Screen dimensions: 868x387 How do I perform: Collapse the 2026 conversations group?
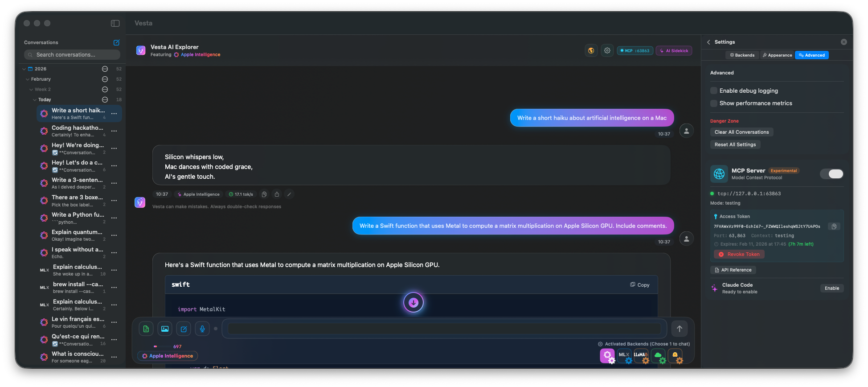[x=24, y=69]
